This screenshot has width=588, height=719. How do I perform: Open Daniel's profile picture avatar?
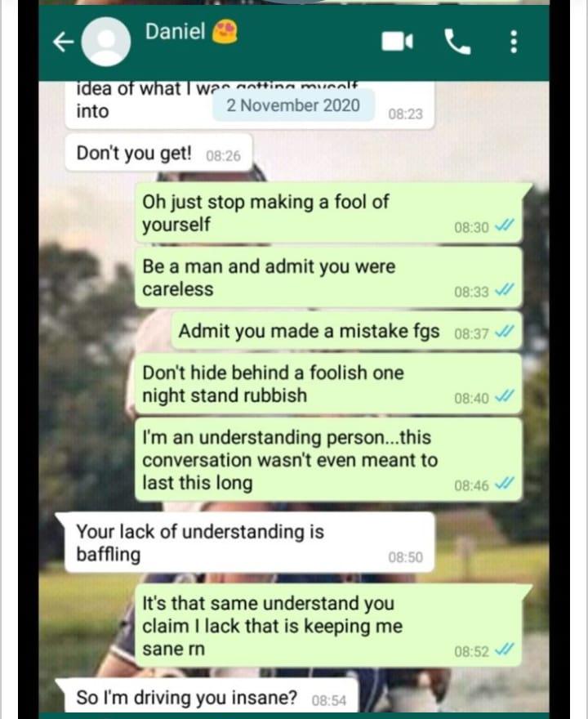click(x=106, y=42)
